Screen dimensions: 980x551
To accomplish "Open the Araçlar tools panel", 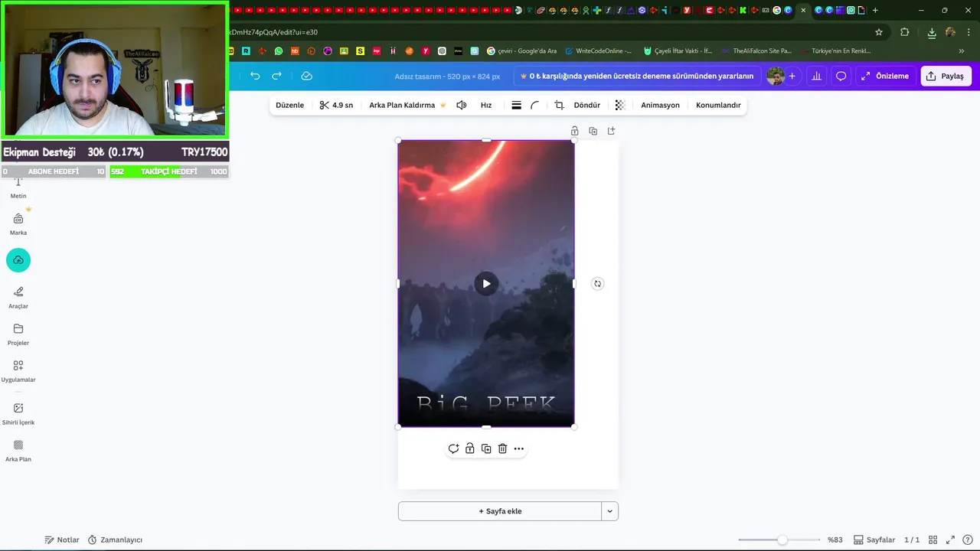I will pos(18,298).
